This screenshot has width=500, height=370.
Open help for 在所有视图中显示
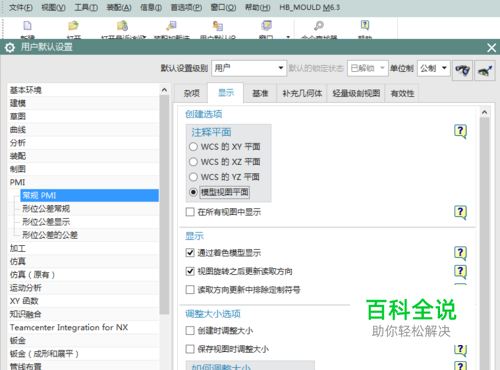coord(460,212)
